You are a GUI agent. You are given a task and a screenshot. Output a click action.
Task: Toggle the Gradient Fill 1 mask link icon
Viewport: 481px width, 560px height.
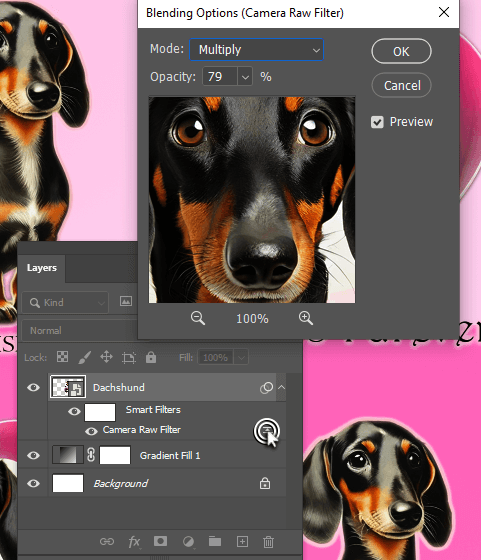(91, 455)
